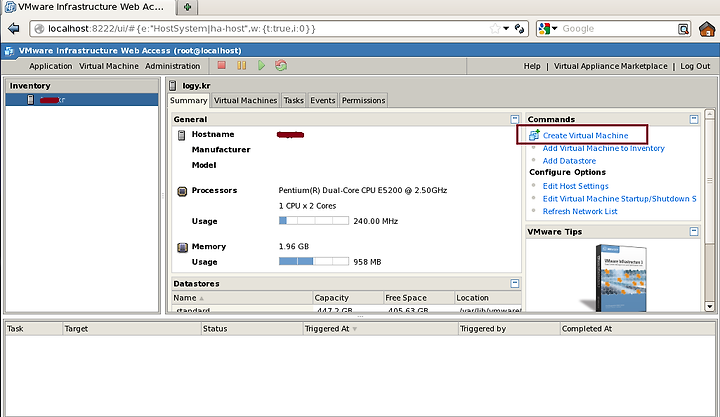Screen dimensions: 720x417
Task: Sort tasks by Triggered At column
Action: point(381,328)
